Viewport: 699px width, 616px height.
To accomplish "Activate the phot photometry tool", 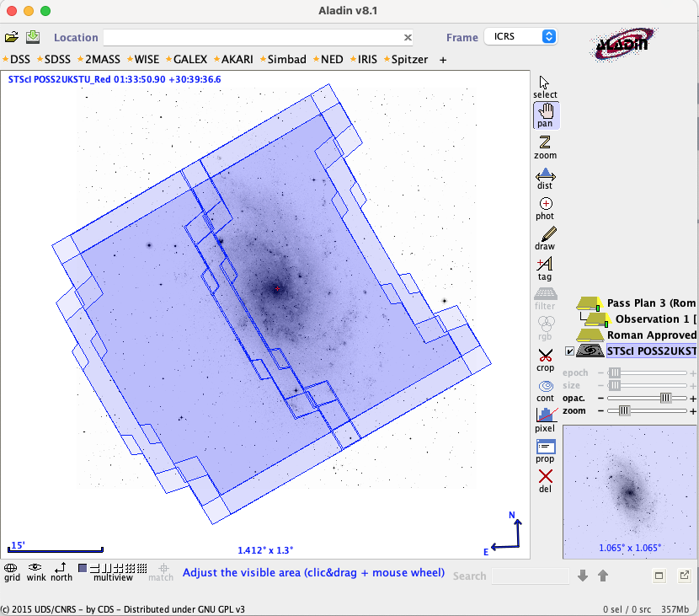I will pyautogui.click(x=545, y=206).
